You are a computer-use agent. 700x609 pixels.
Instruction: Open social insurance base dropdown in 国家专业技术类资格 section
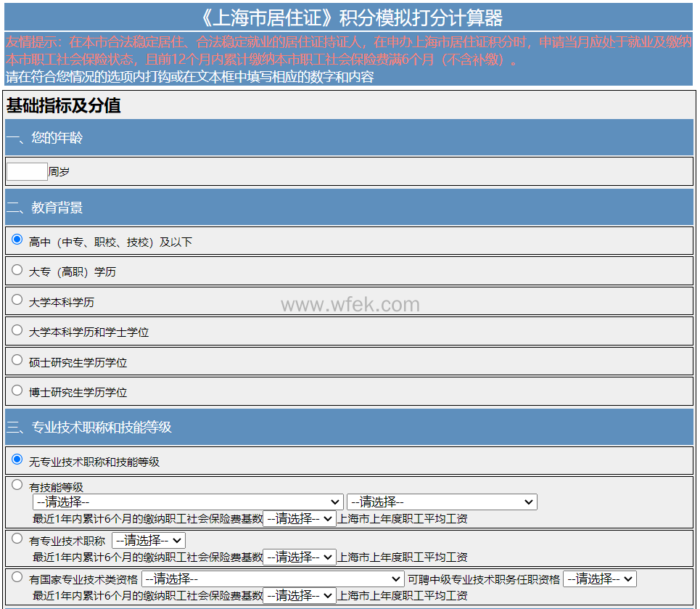300,596
